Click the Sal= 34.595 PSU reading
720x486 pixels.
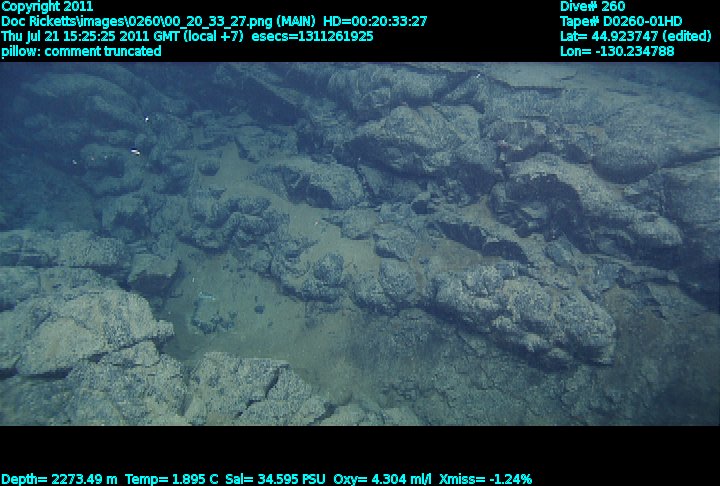click(x=269, y=478)
